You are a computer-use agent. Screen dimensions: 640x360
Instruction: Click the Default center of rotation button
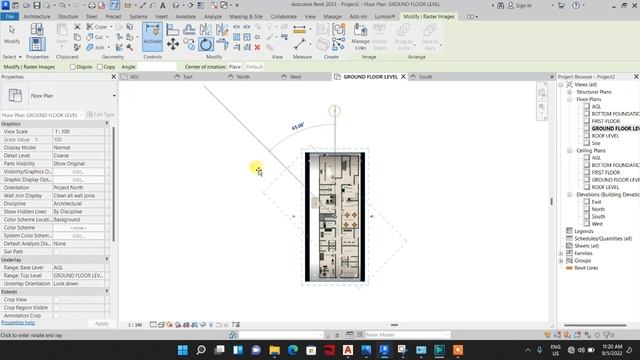coord(254,67)
